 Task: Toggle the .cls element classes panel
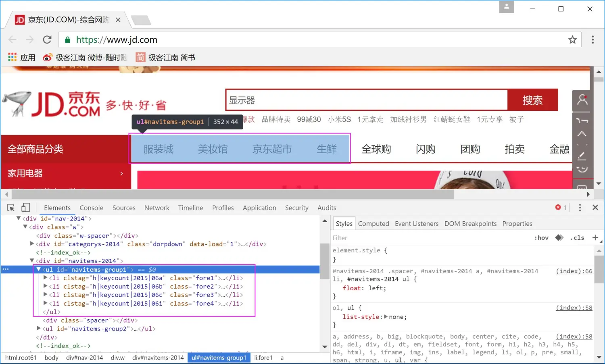click(578, 238)
